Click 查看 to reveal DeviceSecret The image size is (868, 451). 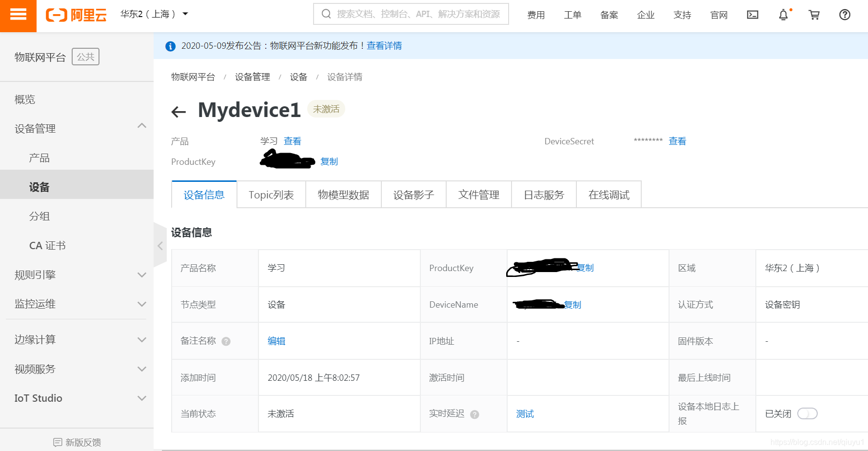tap(677, 141)
